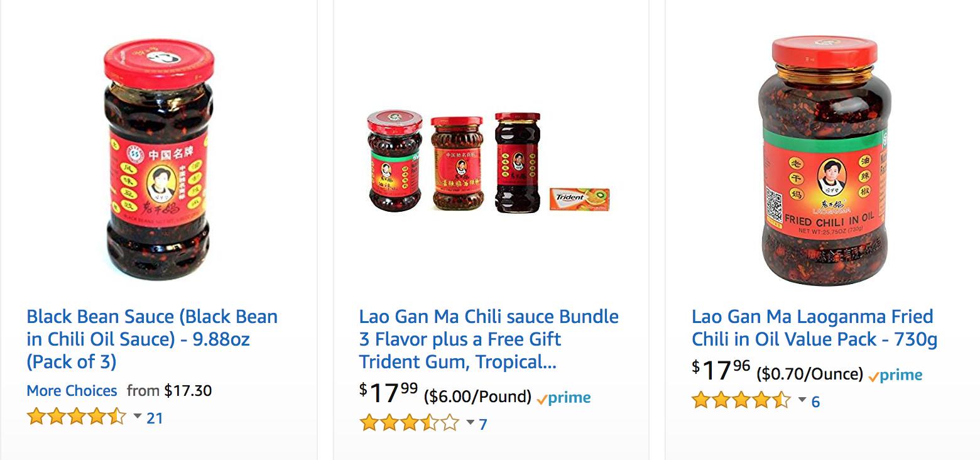Open the 6 reviews count link
Image resolution: width=980 pixels, height=460 pixels.
pyautogui.click(x=815, y=402)
